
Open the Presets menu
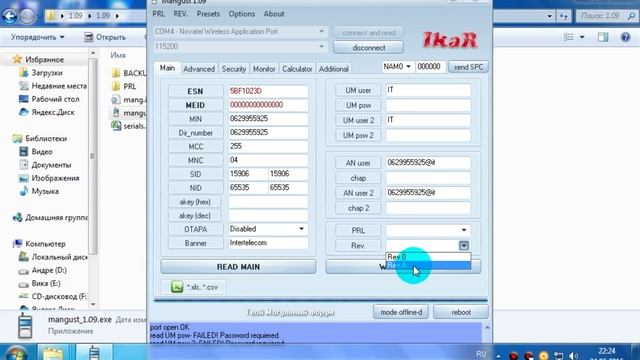(x=208, y=14)
